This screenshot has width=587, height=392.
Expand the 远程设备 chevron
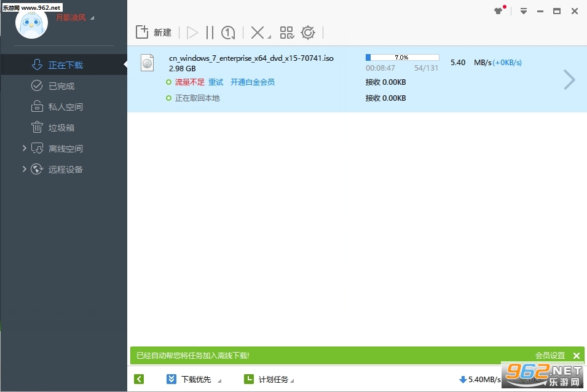25,169
